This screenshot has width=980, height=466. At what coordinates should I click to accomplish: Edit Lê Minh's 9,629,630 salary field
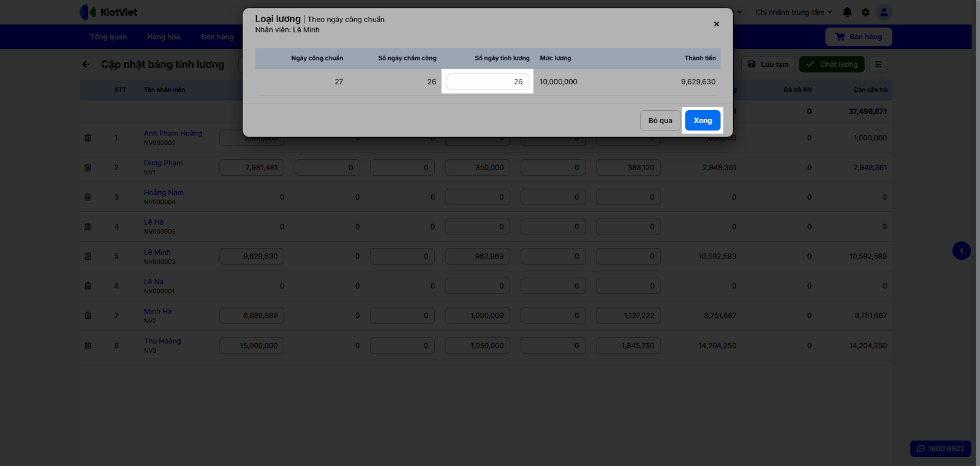pyautogui.click(x=252, y=257)
